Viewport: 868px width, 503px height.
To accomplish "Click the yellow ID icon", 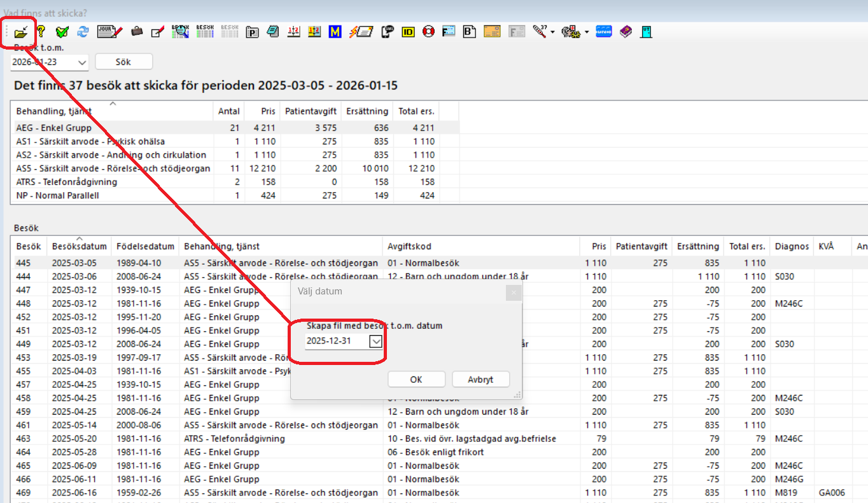I will coord(408,31).
